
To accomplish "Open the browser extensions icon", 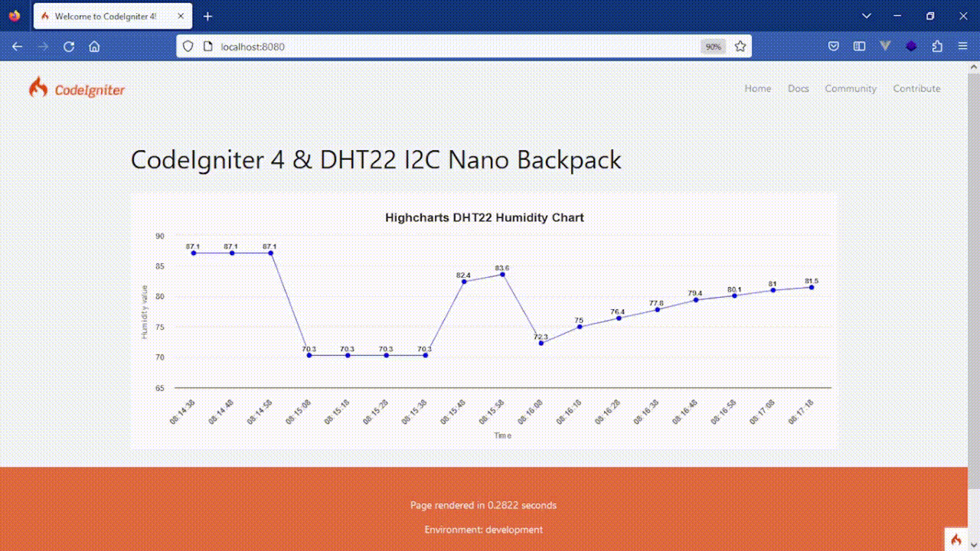I will [x=937, y=46].
